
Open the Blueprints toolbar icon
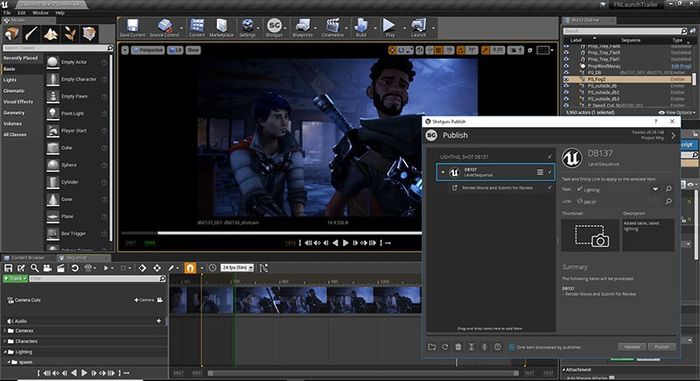302,27
